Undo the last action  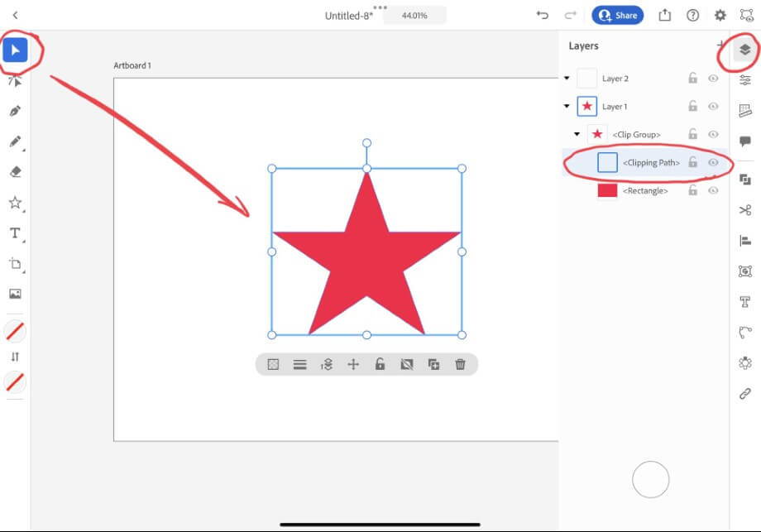(x=542, y=15)
